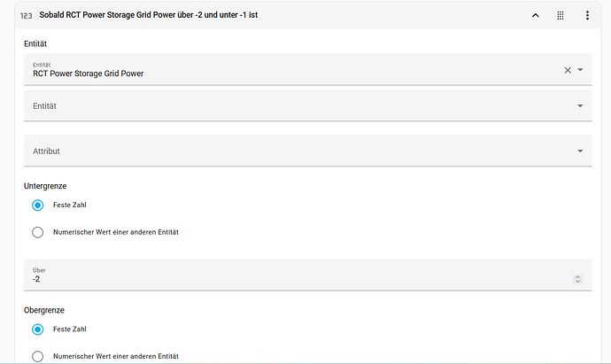Choose Numerischer Wert einer anderen Entität under Obergrenze
611x364 pixels.
(x=38, y=356)
